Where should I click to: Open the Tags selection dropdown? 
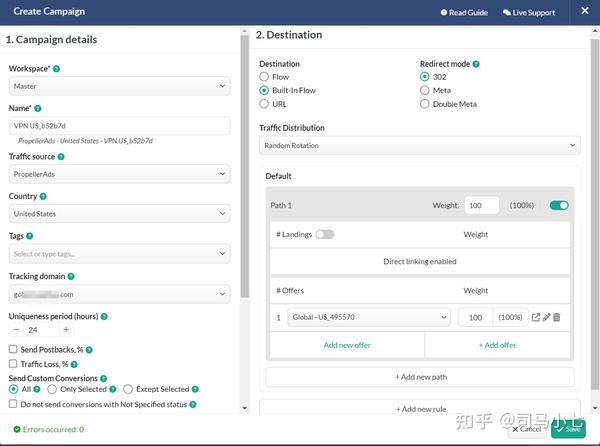pyautogui.click(x=119, y=254)
